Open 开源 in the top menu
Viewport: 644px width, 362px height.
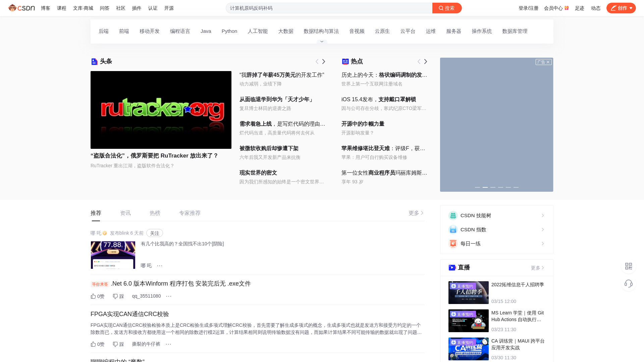pyautogui.click(x=169, y=8)
